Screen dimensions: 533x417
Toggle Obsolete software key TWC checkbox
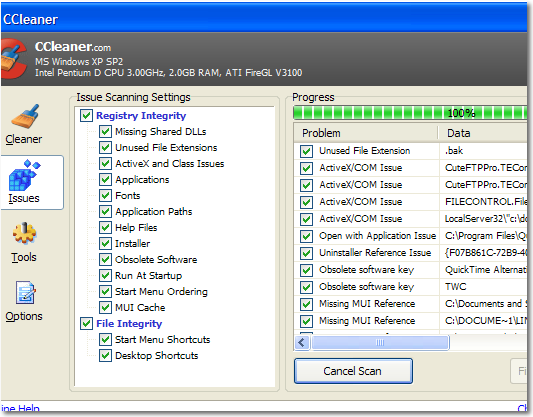(306, 287)
